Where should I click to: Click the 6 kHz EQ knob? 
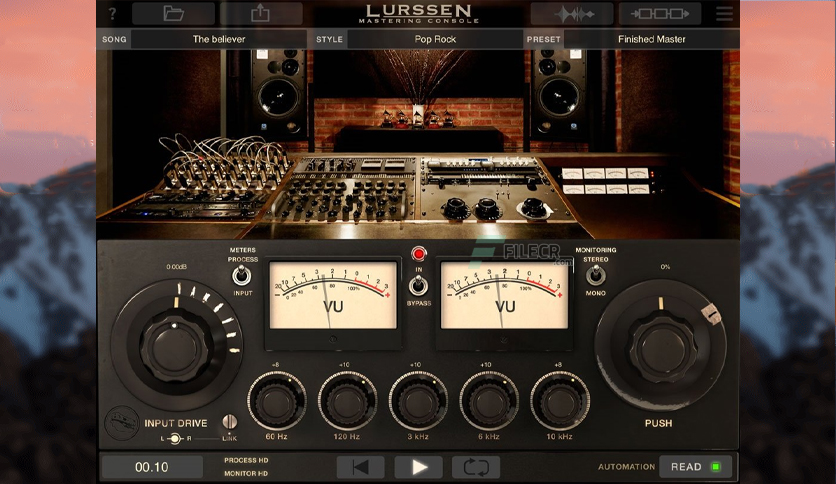click(489, 402)
